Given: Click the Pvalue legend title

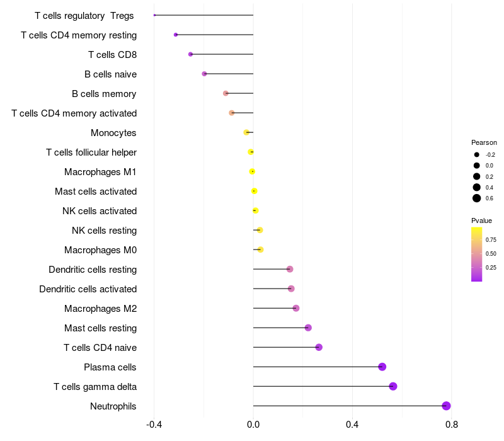Looking at the screenshot, I should point(481,220).
